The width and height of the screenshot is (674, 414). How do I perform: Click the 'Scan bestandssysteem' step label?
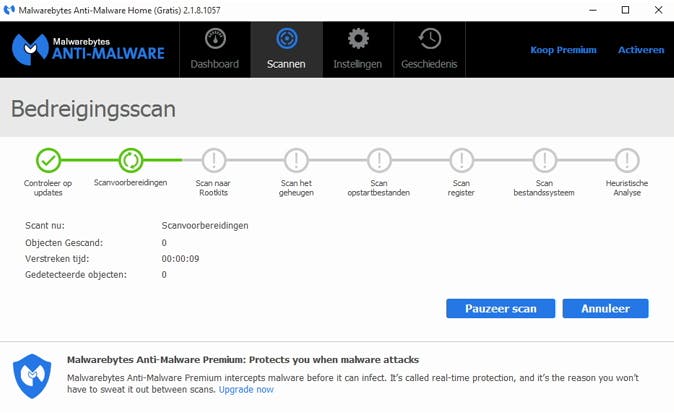(x=544, y=188)
